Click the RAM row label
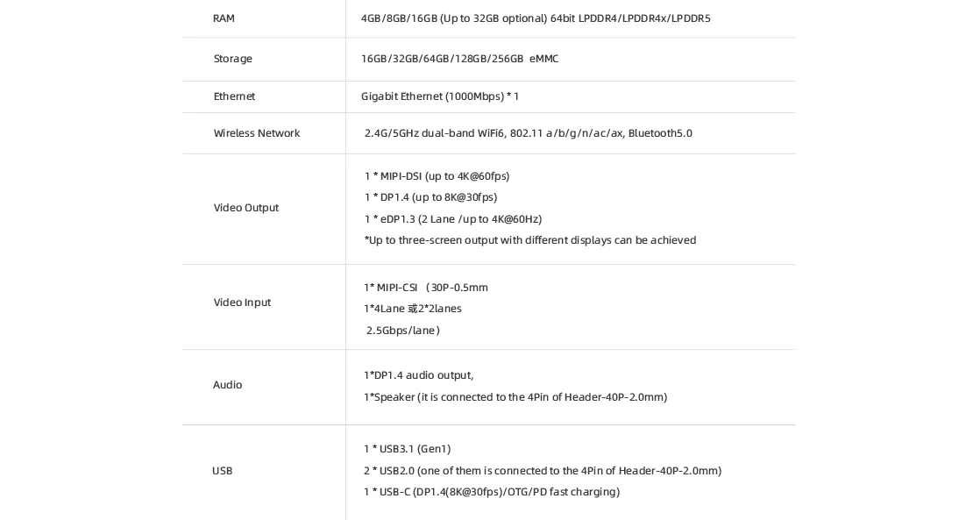980x520 pixels. 224,18
